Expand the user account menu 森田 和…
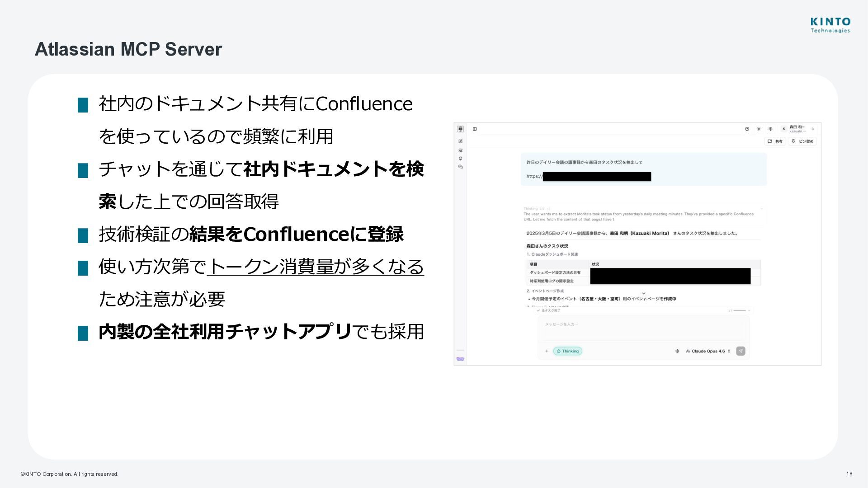The image size is (868, 488). [x=799, y=129]
